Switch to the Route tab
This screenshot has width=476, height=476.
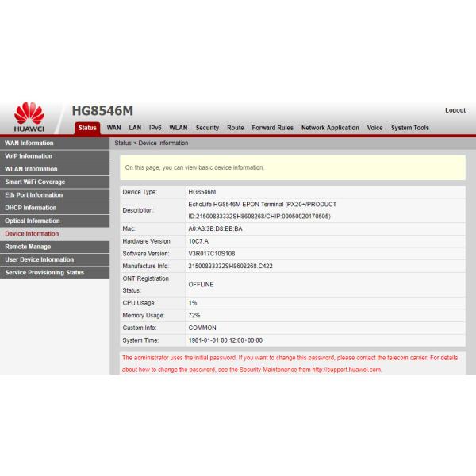click(x=236, y=128)
